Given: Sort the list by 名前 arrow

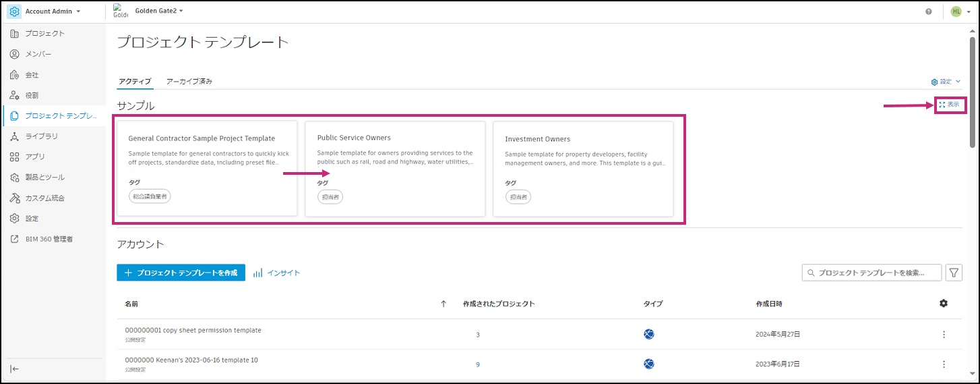Looking at the screenshot, I should tap(443, 304).
